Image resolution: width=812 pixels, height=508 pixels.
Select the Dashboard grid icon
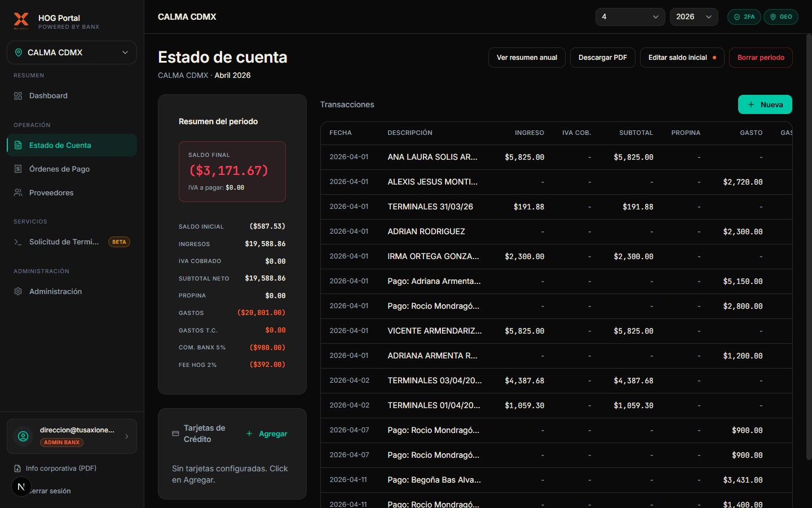(17, 95)
